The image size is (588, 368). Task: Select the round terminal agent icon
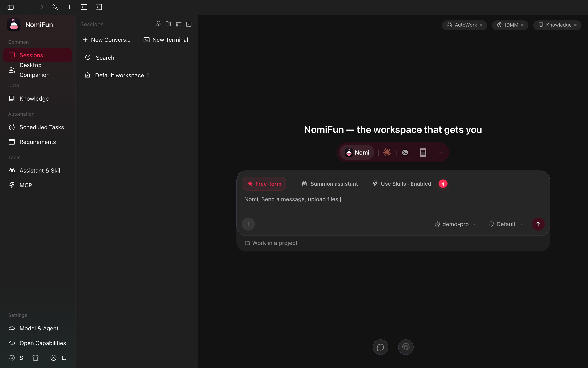coord(405,153)
